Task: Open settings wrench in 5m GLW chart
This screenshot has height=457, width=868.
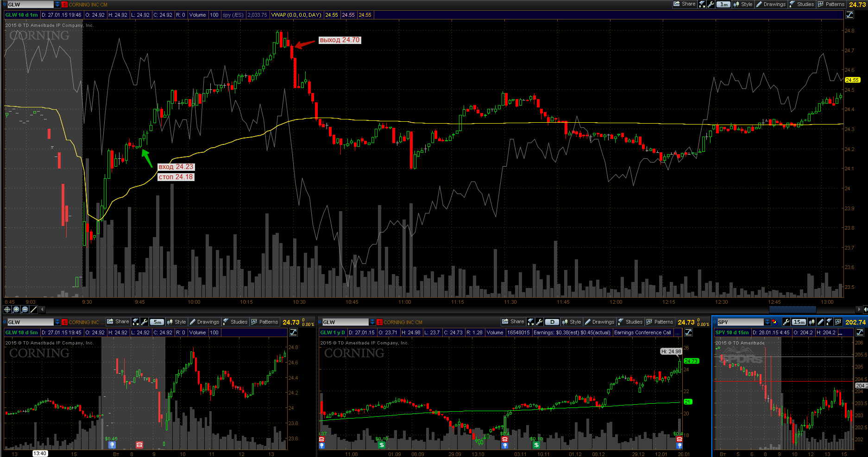Action: 145,322
